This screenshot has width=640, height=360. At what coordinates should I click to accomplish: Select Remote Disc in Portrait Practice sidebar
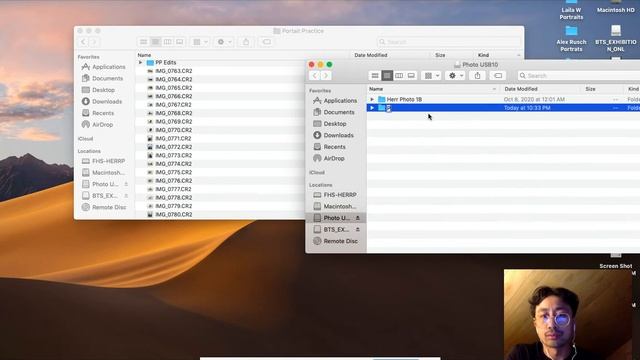click(x=104, y=207)
